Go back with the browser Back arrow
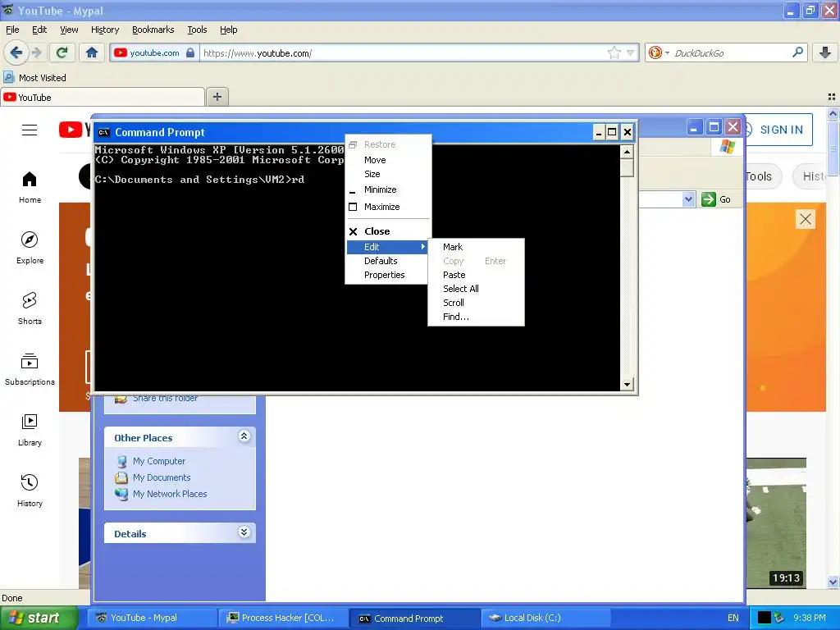The height and width of the screenshot is (630, 840). (x=16, y=52)
